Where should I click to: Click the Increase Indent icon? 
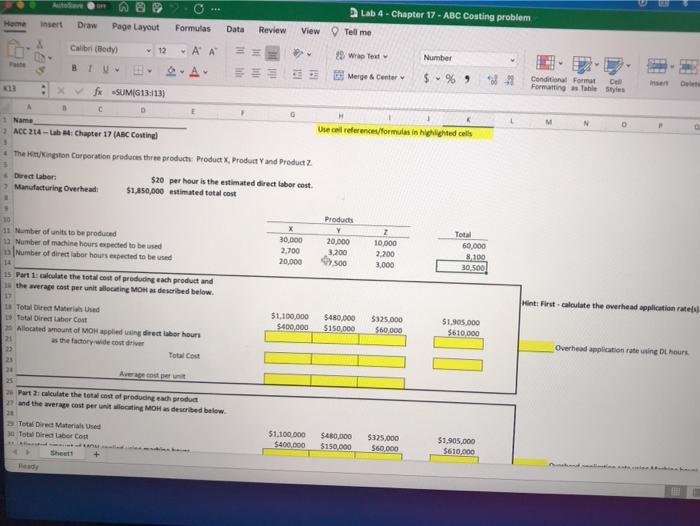(314, 74)
